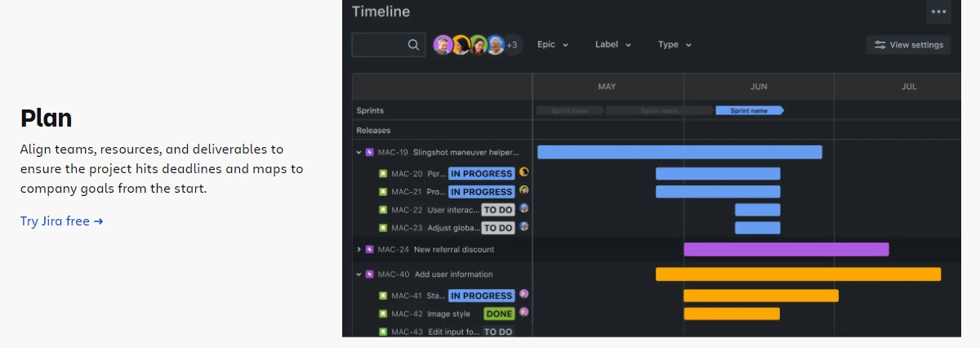Open the Type filter dropdown
Image resolution: width=980 pixels, height=348 pixels.
pyautogui.click(x=675, y=45)
